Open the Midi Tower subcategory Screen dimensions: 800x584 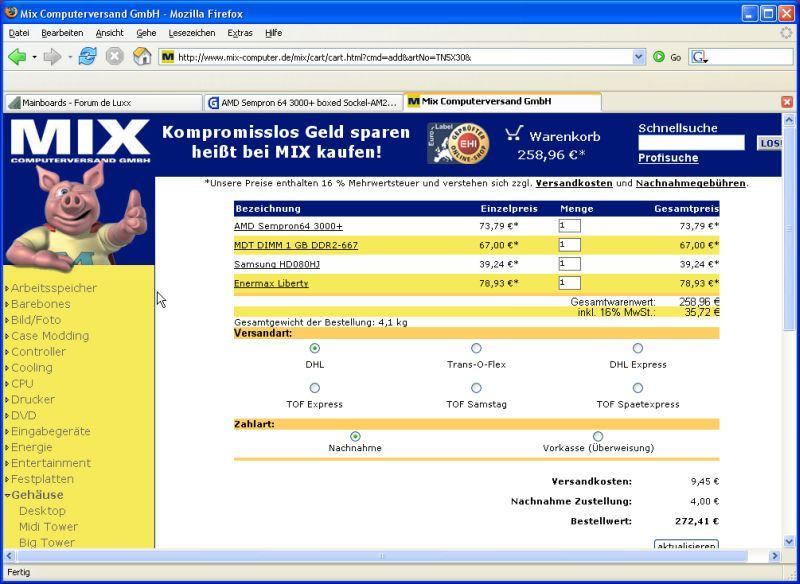point(48,526)
